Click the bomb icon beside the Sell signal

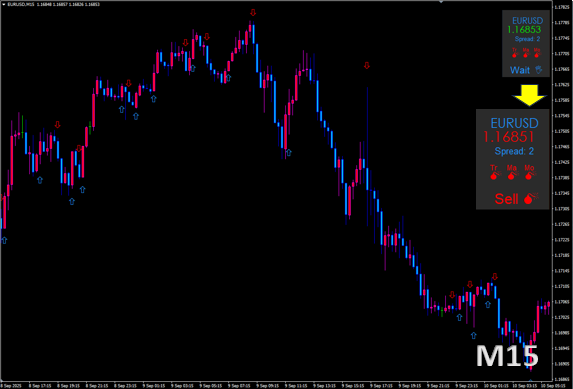531,198
